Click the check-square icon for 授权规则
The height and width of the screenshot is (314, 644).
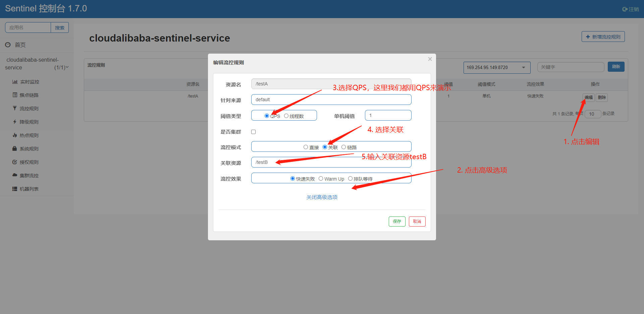pyautogui.click(x=15, y=162)
